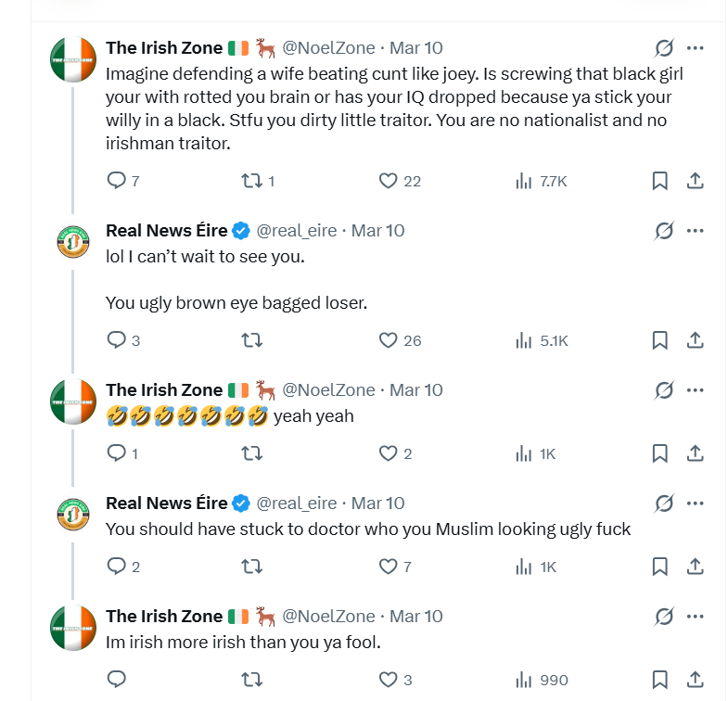Image resolution: width=728 pixels, height=701 pixels.
Task: Share the "lol I can't wait" tweet
Action: click(x=695, y=340)
